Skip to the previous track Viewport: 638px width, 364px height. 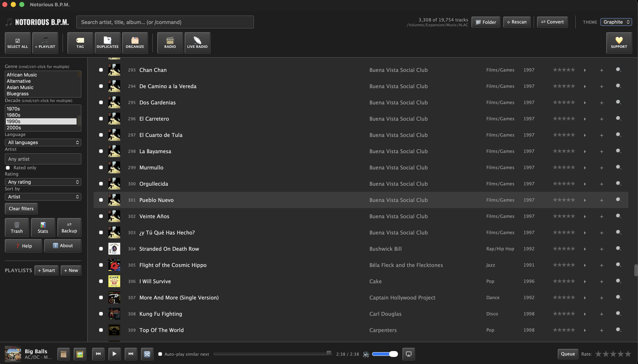point(98,354)
